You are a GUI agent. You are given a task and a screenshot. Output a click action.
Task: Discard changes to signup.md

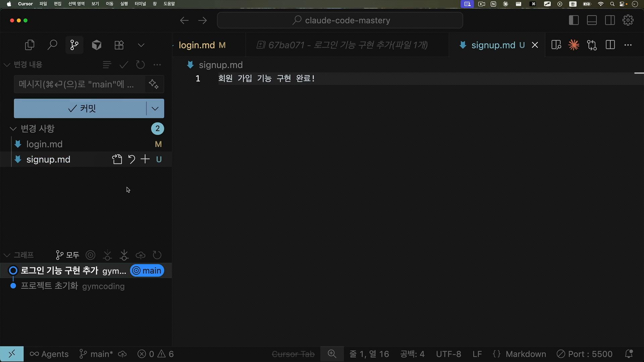pos(131,159)
